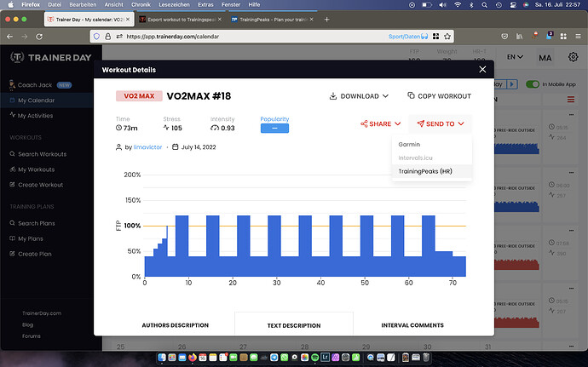Open Search Plans in sidebar
The height and width of the screenshot is (367, 588).
coord(37,223)
